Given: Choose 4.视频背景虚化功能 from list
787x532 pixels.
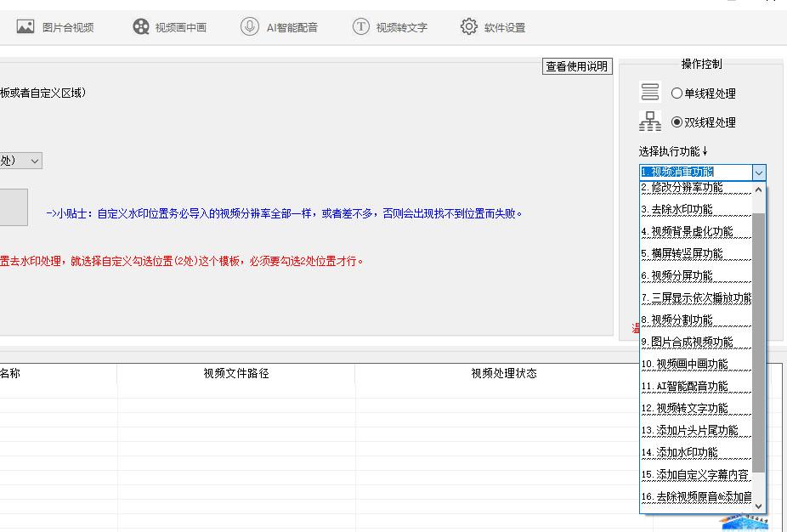Looking at the screenshot, I should tap(696, 231).
